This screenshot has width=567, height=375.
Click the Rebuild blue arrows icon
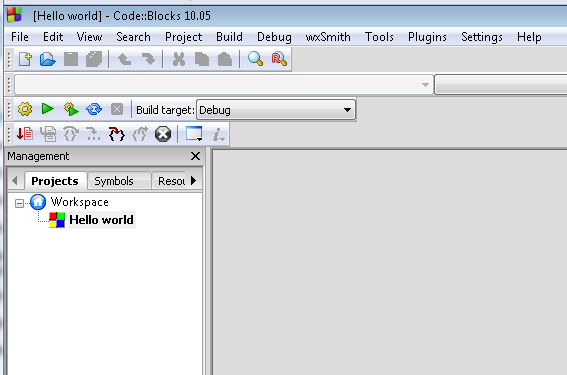pyautogui.click(x=94, y=109)
